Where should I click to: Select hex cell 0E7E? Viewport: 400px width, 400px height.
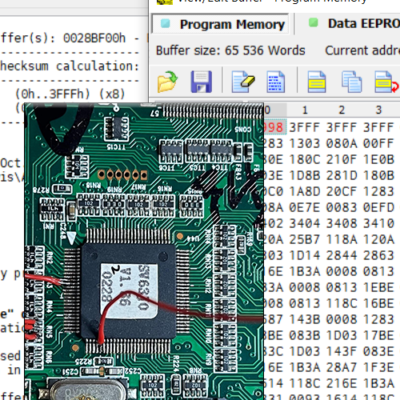pos(305,207)
